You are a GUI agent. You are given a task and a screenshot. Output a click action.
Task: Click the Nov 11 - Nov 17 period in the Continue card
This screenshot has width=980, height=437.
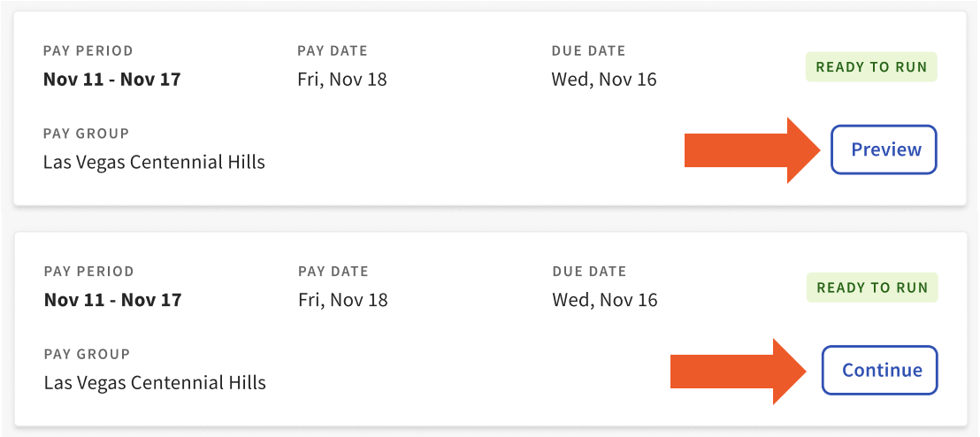112,300
